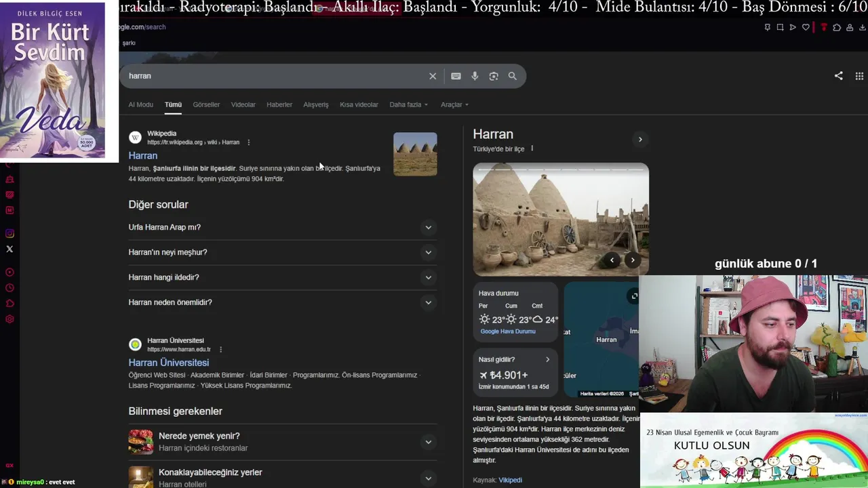The height and width of the screenshot is (488, 868).
Task: Click three-dot menu beside Harran Üniversitesi result
Action: [x=220, y=350]
